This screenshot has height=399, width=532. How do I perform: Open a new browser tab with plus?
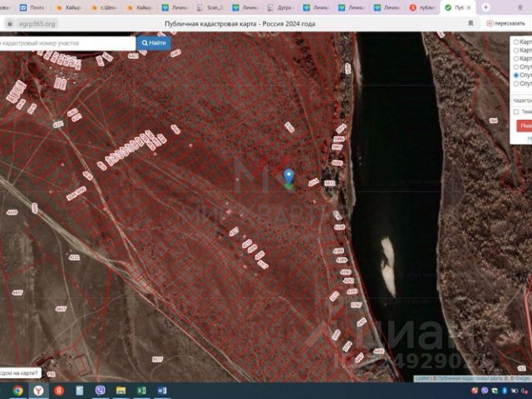click(485, 7)
